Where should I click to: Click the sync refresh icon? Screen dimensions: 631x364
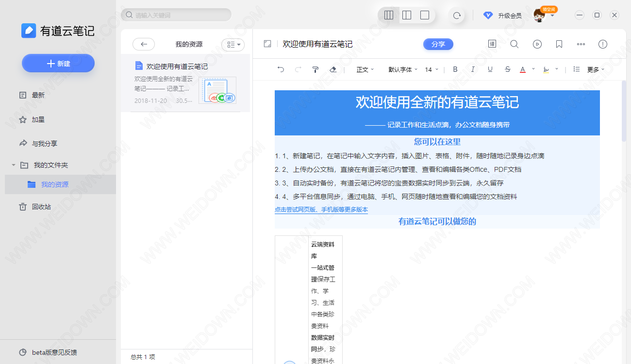pyautogui.click(x=457, y=15)
